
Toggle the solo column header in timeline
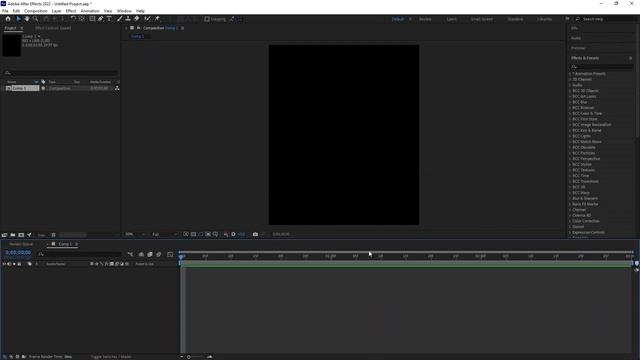pos(14,264)
